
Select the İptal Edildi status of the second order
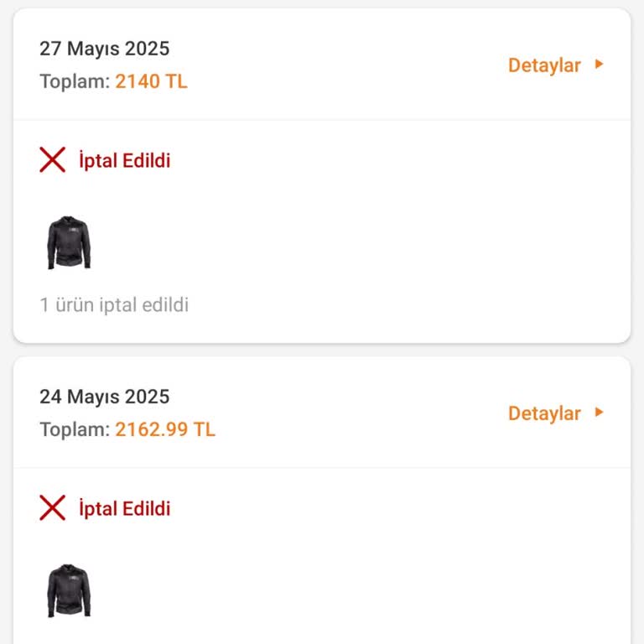tap(124, 508)
